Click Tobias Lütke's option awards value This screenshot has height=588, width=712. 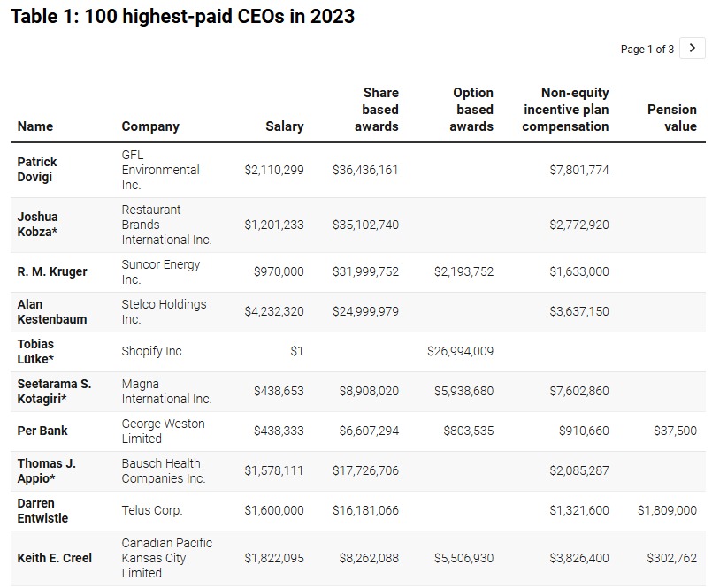pyautogui.click(x=460, y=351)
